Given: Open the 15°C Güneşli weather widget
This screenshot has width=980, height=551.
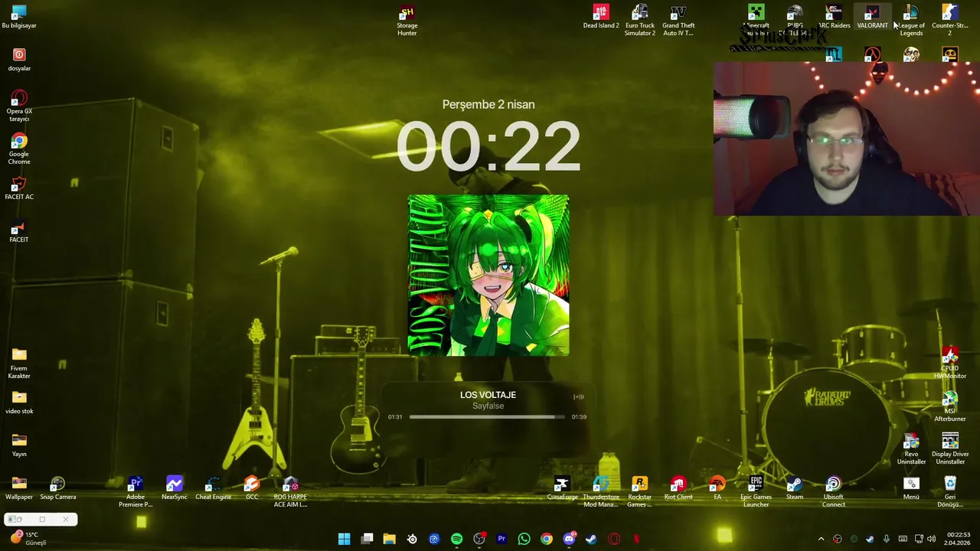Looking at the screenshot, I should (x=29, y=539).
